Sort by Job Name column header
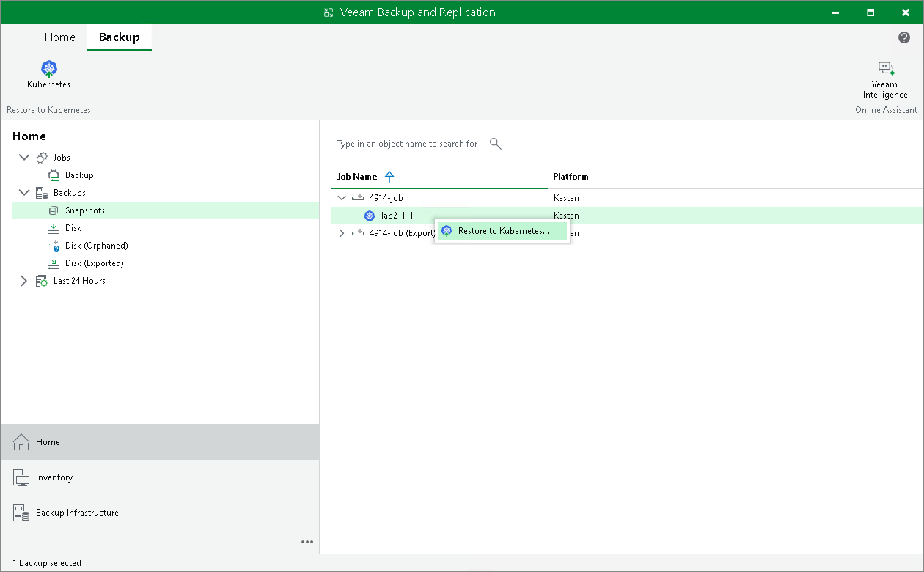The image size is (924, 572). click(357, 177)
